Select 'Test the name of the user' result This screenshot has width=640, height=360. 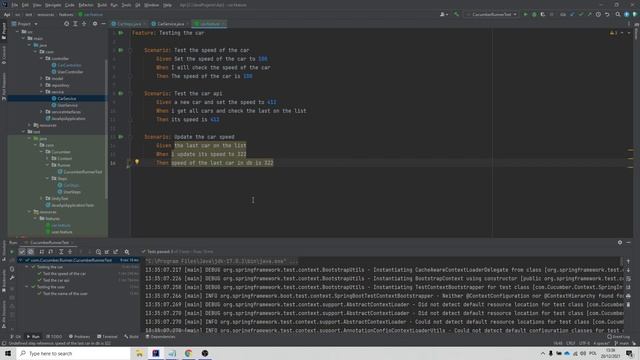(x=65, y=293)
